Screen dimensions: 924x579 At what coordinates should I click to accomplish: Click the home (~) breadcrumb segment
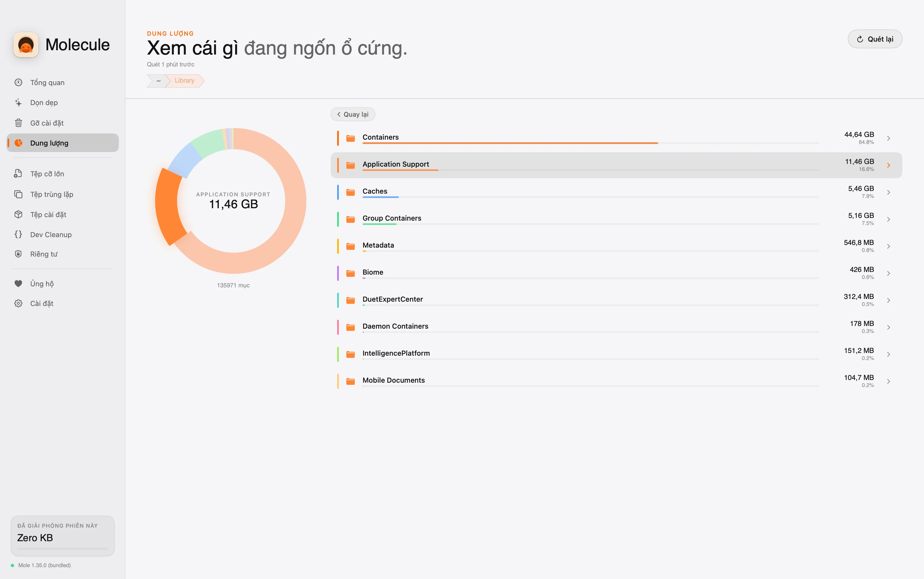point(158,81)
